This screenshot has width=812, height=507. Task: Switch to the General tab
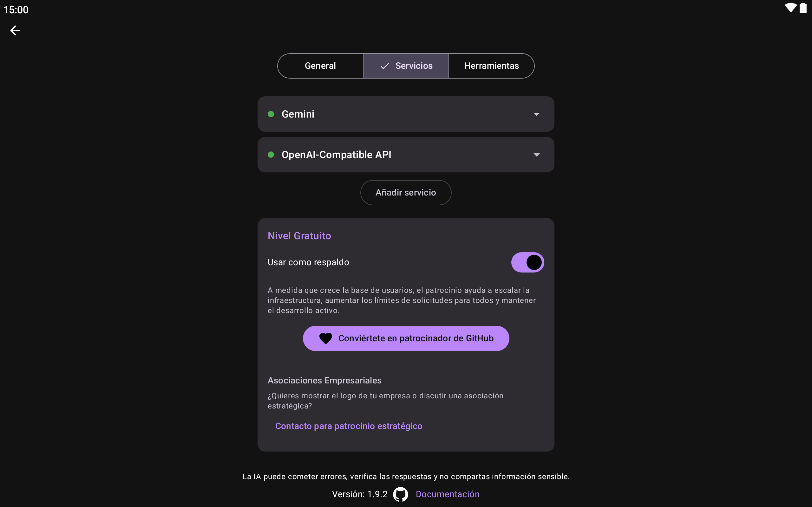click(320, 66)
